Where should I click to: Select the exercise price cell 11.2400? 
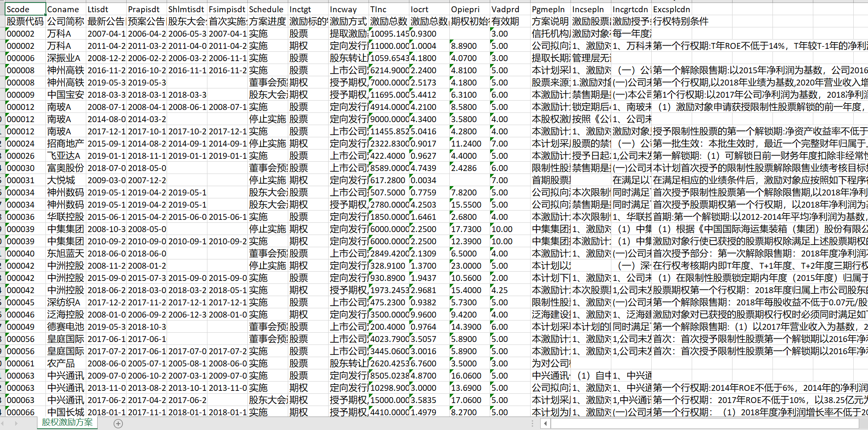tap(470, 144)
